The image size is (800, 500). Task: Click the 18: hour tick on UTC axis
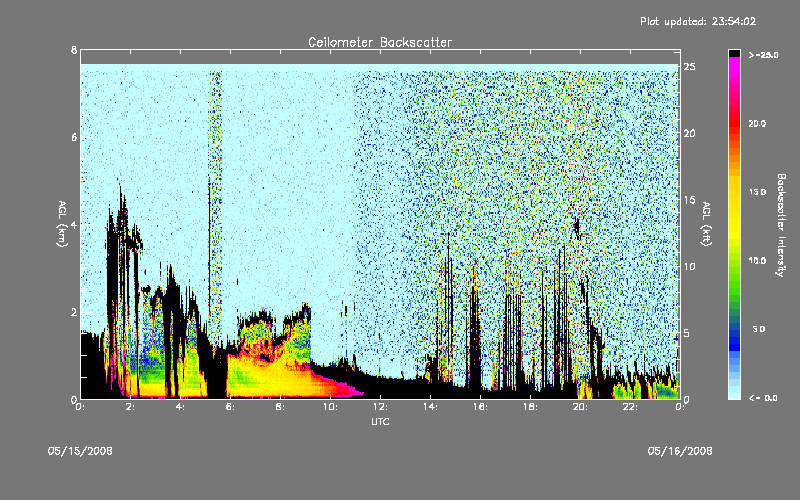(530, 407)
